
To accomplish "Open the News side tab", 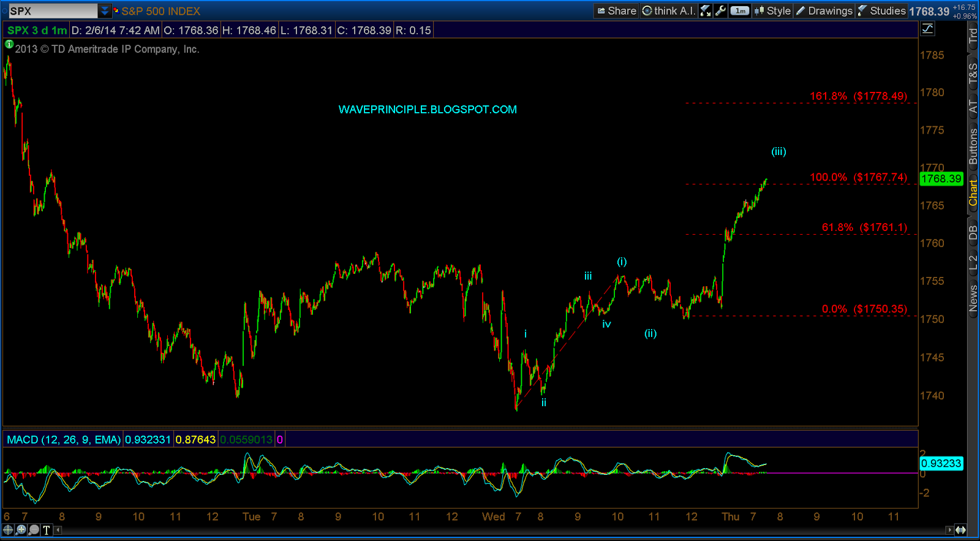I will [x=973, y=298].
